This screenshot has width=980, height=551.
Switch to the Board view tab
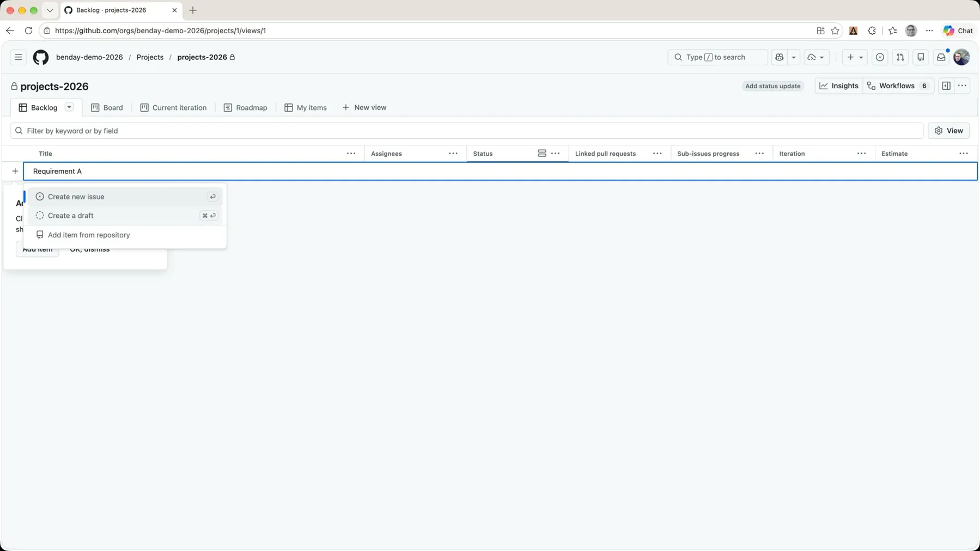click(107, 108)
